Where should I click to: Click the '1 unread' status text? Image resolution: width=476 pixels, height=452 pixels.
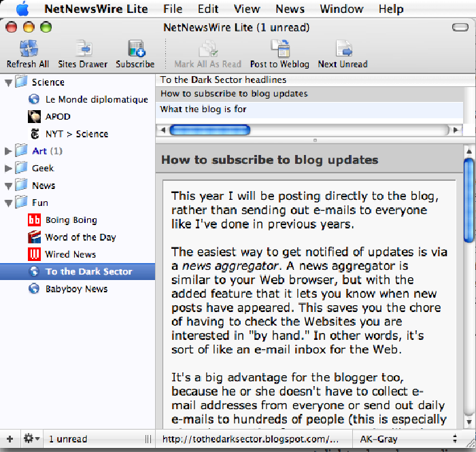(x=68, y=439)
